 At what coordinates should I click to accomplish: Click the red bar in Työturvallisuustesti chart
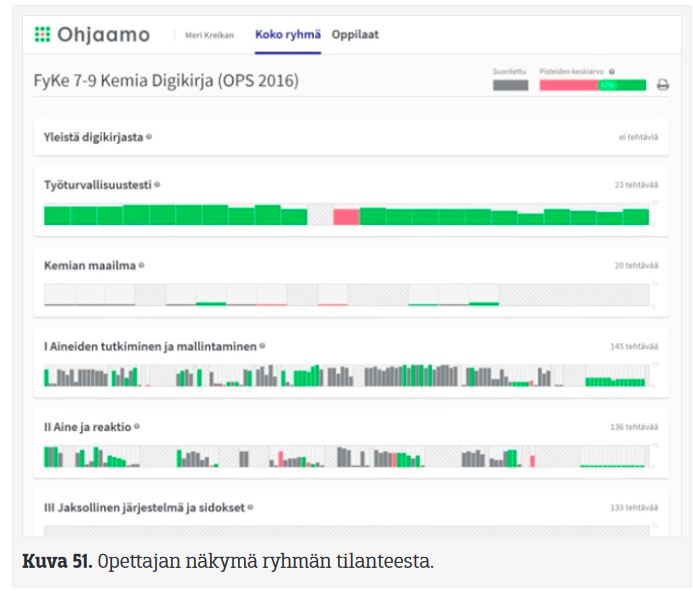coord(346,216)
